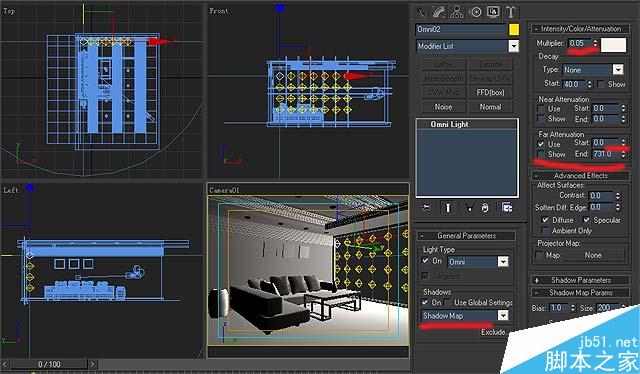Open the Create command panel tab
Screen dimensions: 640x374
[421, 11]
